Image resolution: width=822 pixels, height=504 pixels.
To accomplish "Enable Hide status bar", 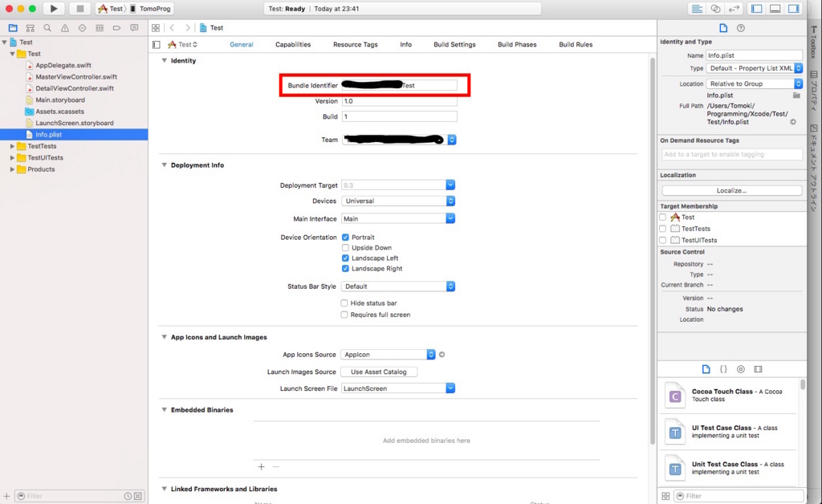I will click(x=344, y=303).
